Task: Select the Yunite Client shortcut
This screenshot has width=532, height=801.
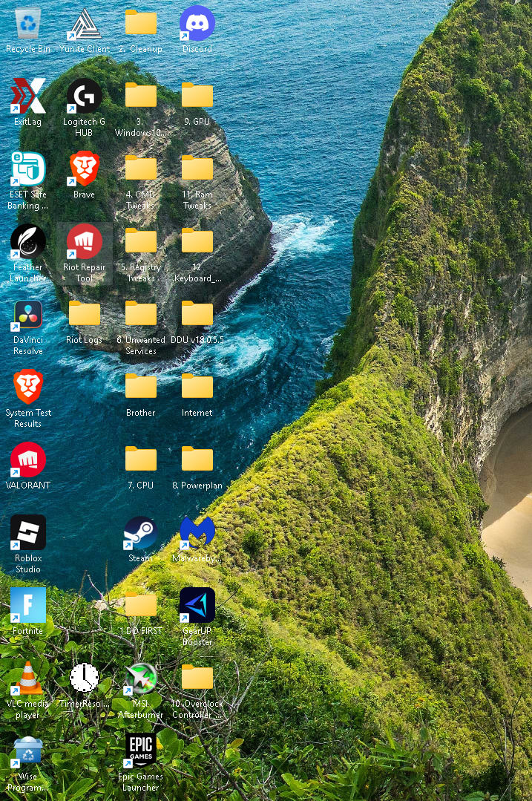Action: [x=85, y=24]
